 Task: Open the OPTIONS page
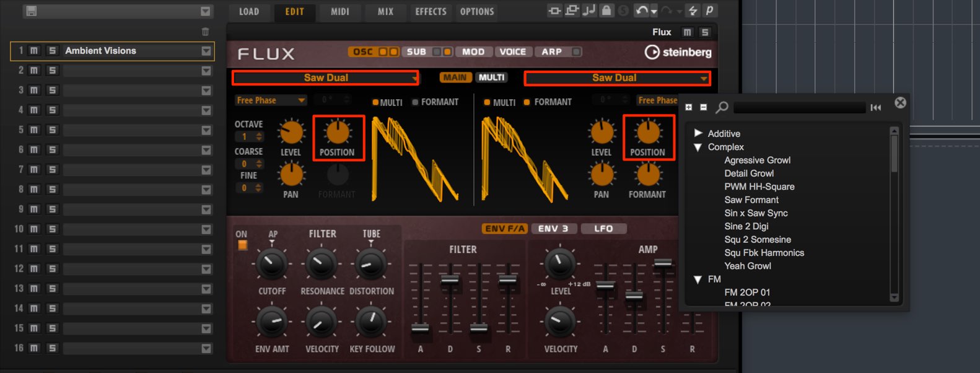coord(477,12)
